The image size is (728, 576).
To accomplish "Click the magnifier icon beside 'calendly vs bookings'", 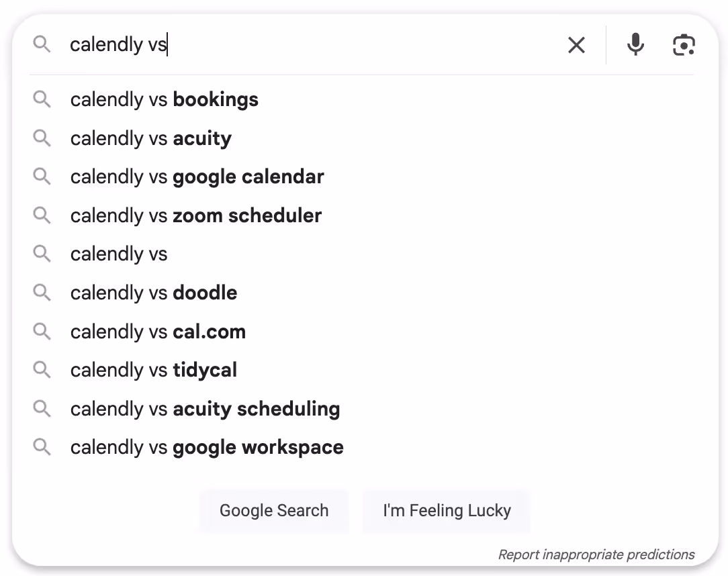I will (42, 100).
